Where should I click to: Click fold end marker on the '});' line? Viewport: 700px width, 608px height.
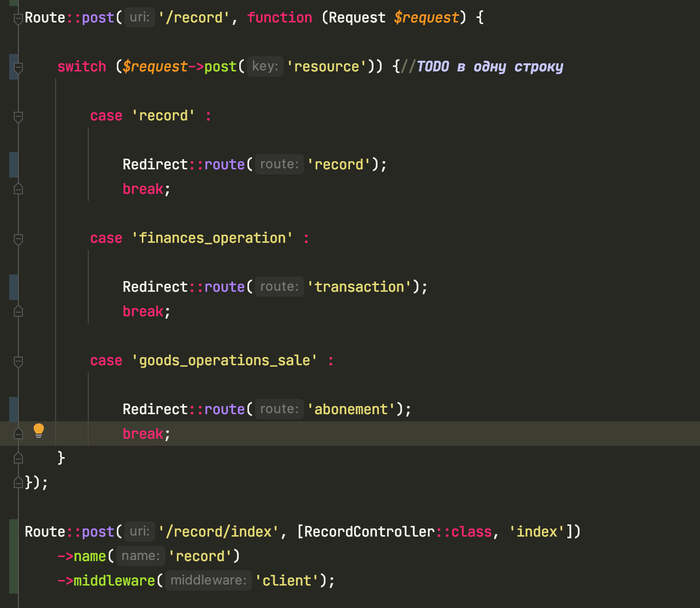click(18, 483)
